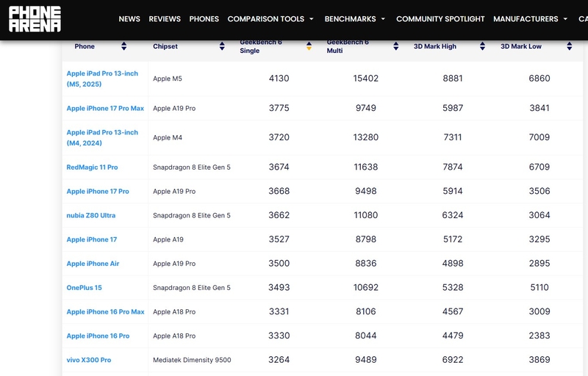
Task: Open Apple iPhone 17 link
Action: pos(91,239)
